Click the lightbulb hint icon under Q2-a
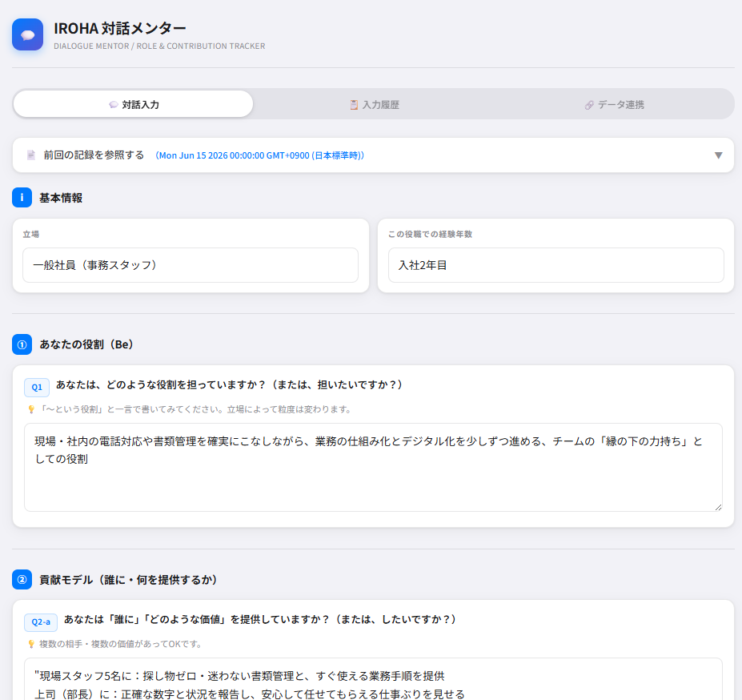Viewport: 742px width, 700px height. 31,644
